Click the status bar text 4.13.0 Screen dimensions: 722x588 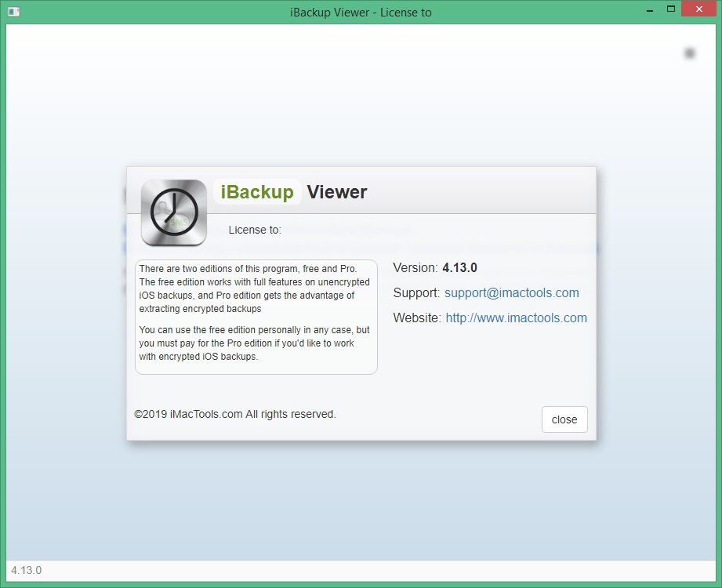point(26,570)
